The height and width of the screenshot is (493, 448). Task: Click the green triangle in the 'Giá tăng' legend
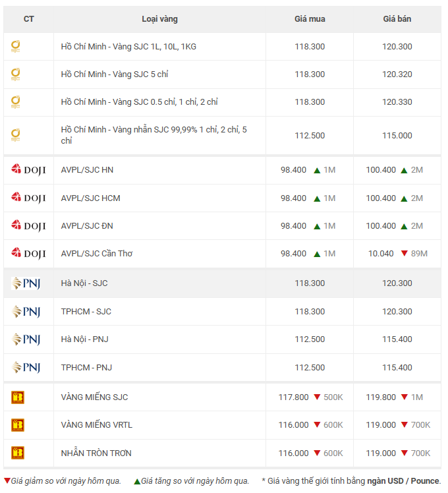pyautogui.click(x=137, y=481)
